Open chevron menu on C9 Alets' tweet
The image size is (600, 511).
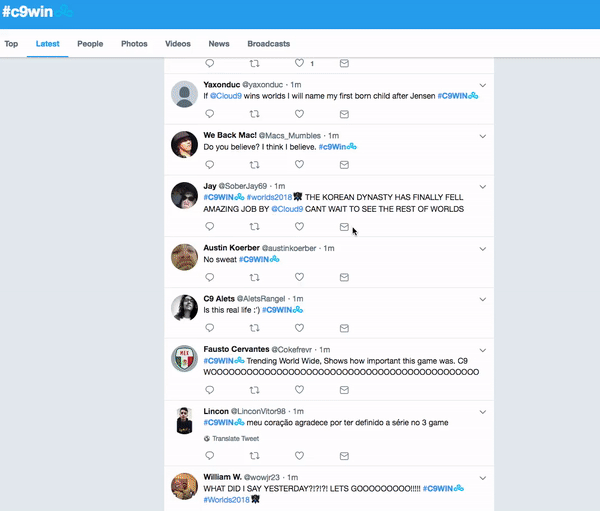(483, 299)
